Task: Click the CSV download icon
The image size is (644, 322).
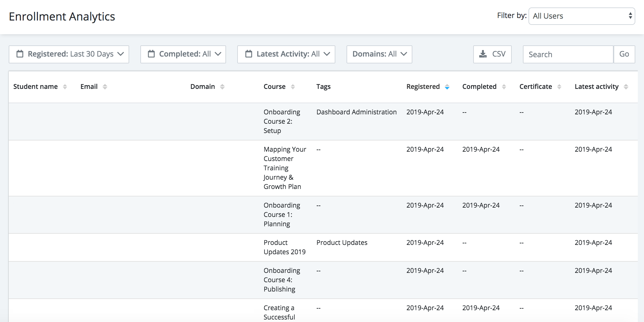Action: [x=483, y=54]
